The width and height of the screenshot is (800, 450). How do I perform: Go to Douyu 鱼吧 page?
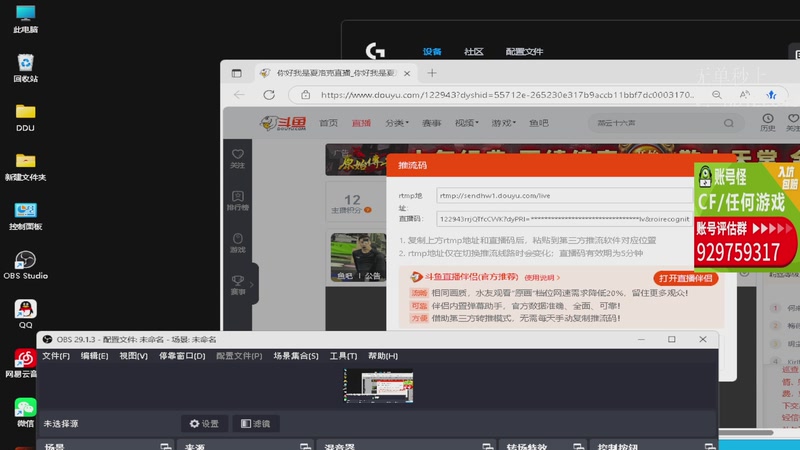tap(538, 123)
